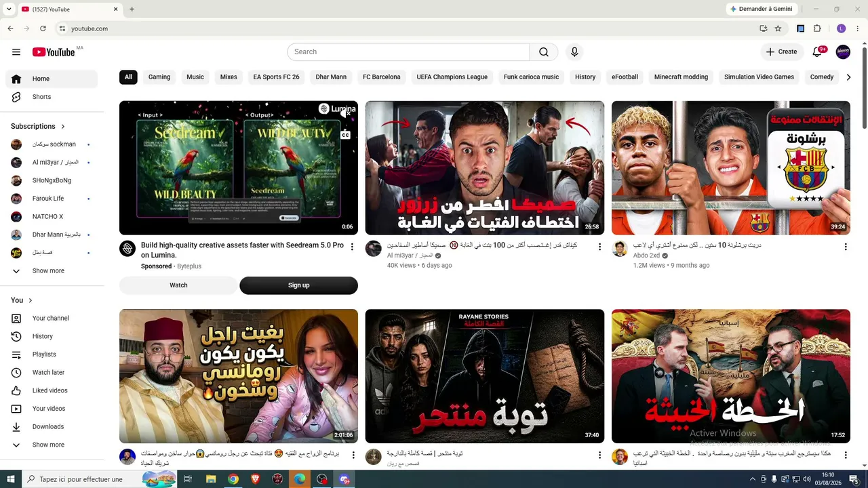Open the Chrome profile L avatar
Viewport: 868px width, 488px height.
(841, 28)
